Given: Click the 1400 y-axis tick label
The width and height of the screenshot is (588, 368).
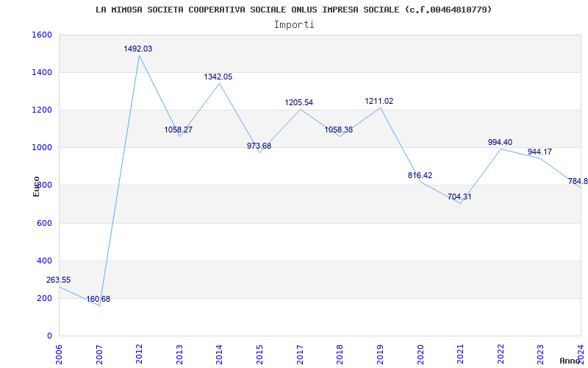Looking at the screenshot, I should click(x=42, y=72).
